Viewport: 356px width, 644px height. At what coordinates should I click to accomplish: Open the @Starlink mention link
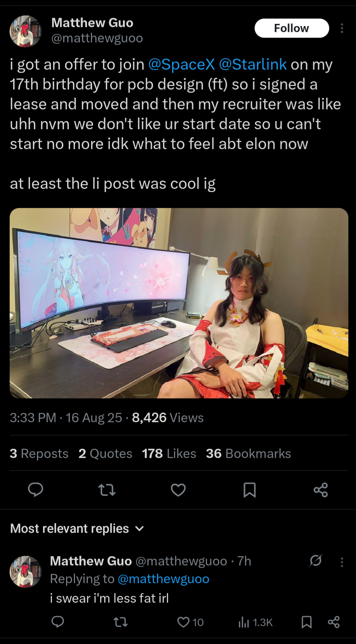[253, 65]
